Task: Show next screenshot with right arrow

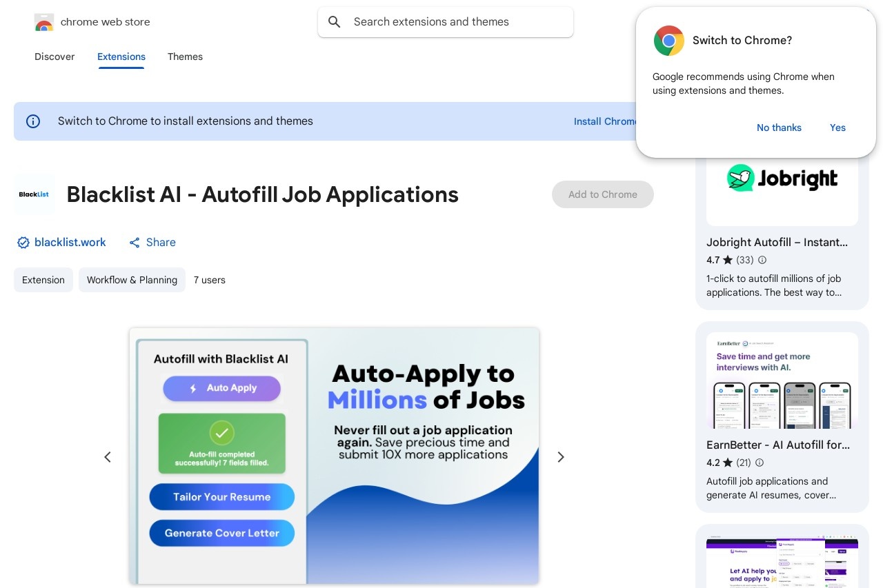Action: (561, 457)
